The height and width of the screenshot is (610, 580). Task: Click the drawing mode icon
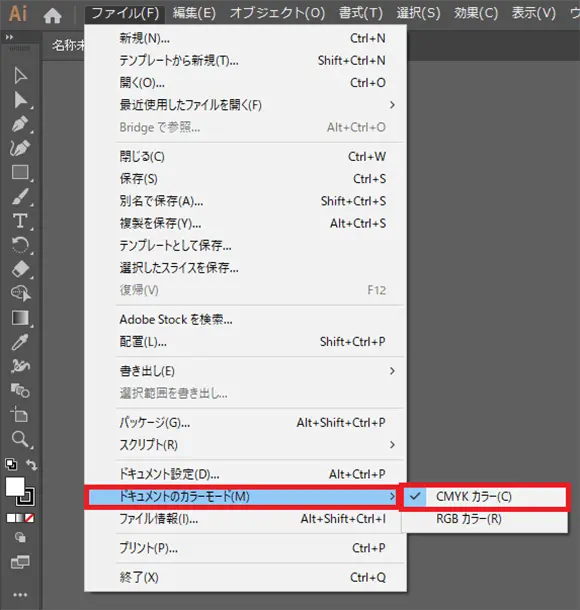tap(20, 538)
